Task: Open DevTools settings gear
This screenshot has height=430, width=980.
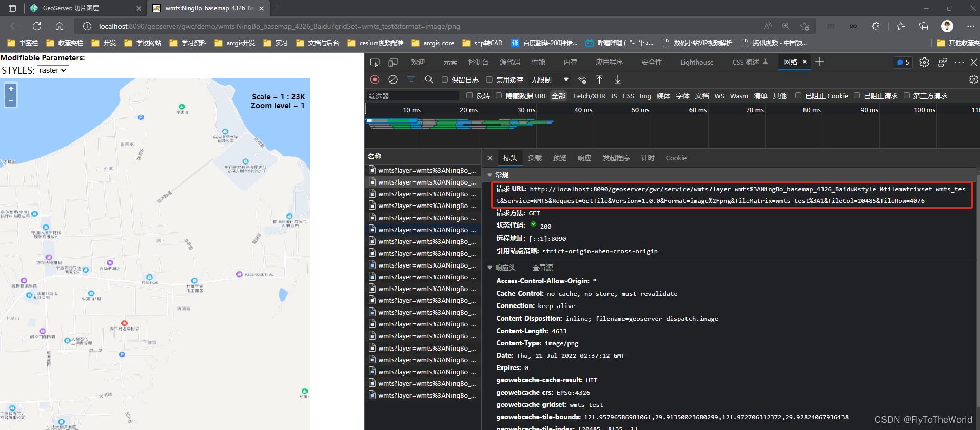Action: pos(924,62)
